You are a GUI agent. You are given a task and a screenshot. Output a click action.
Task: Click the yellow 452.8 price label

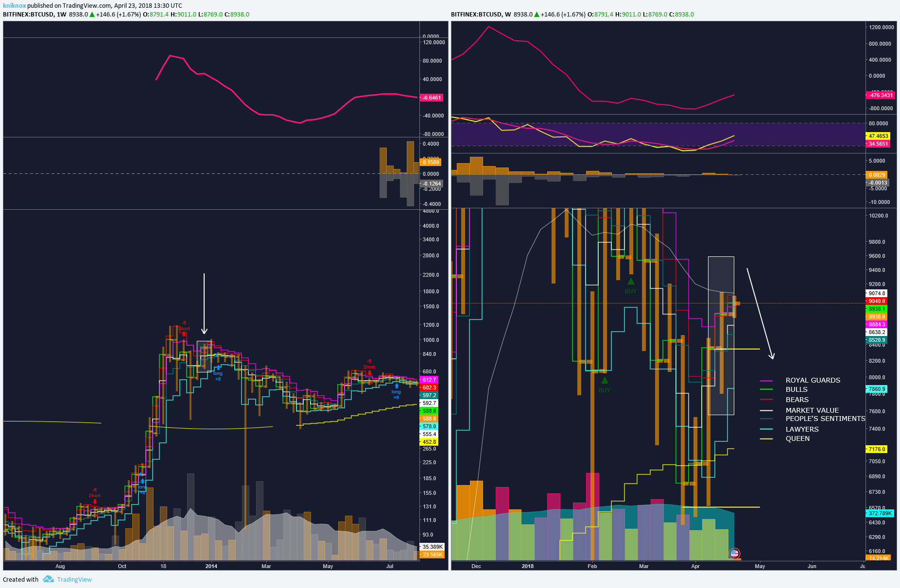tap(429, 442)
